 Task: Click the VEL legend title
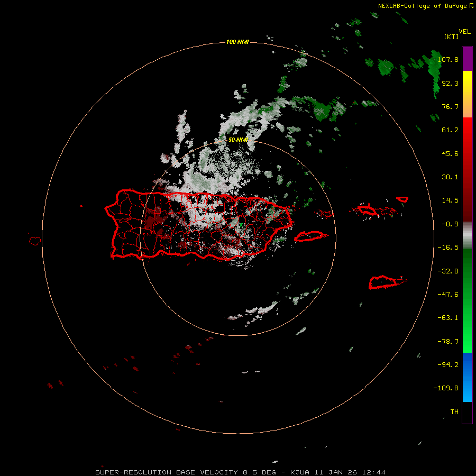pyautogui.click(x=464, y=32)
